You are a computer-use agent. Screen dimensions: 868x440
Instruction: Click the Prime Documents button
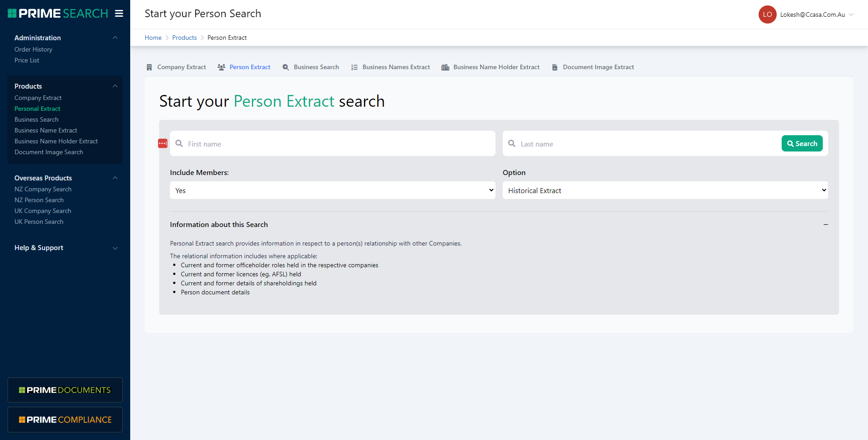[65, 390]
